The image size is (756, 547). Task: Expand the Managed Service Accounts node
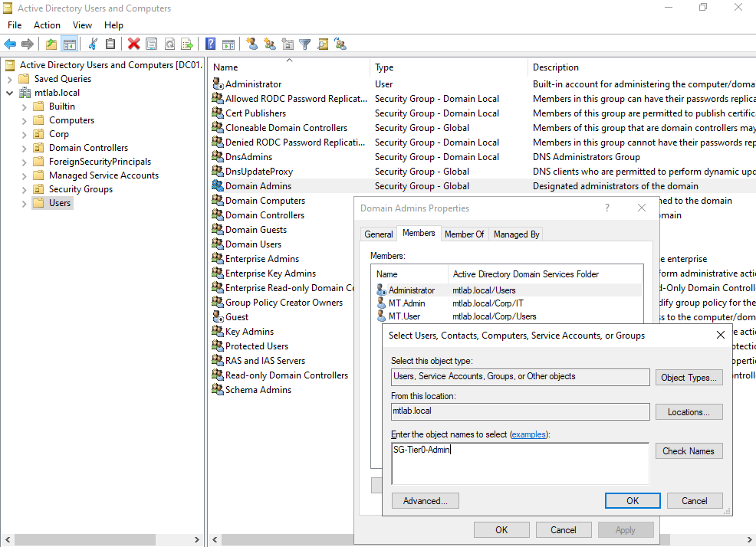(x=24, y=176)
